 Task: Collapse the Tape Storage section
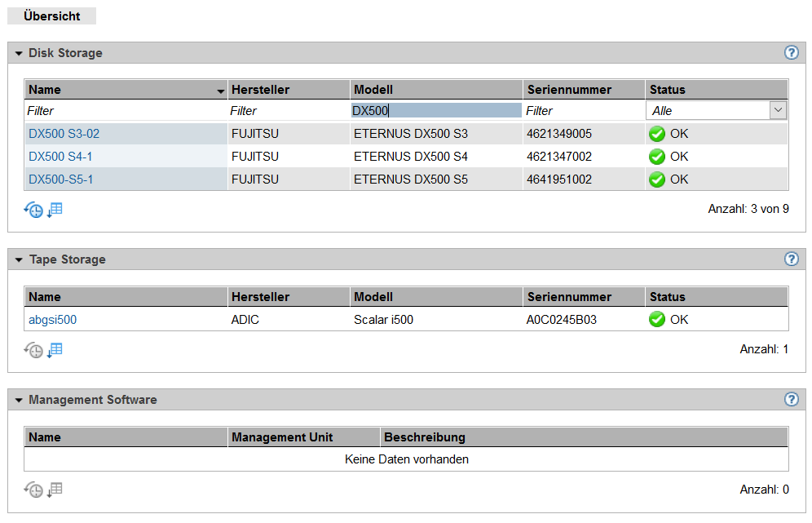[x=20, y=259]
